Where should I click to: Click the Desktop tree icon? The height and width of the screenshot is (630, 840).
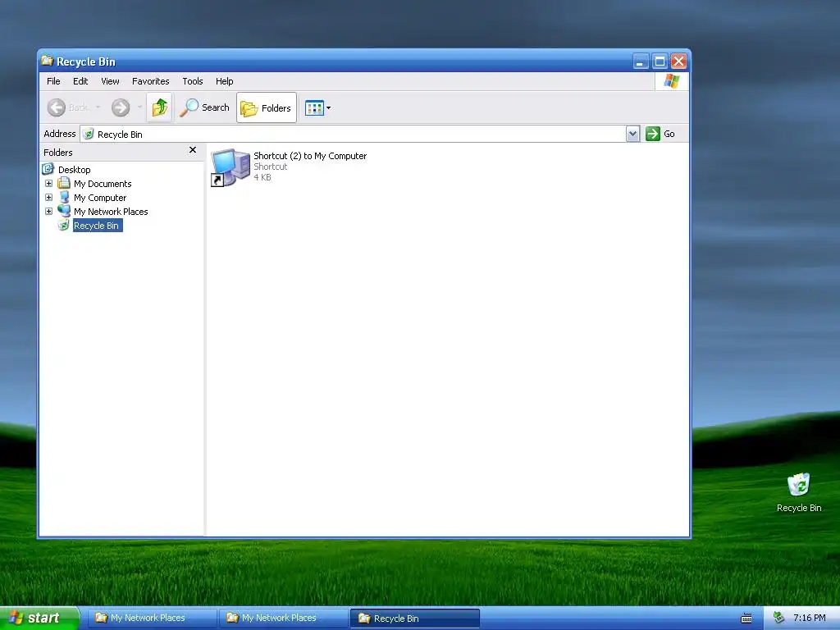point(48,169)
